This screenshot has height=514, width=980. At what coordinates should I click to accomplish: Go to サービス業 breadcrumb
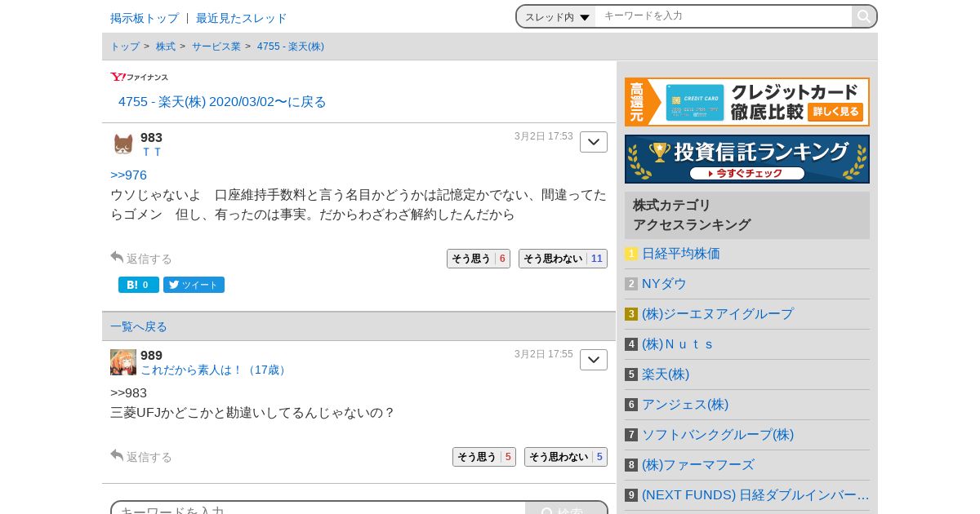216,47
